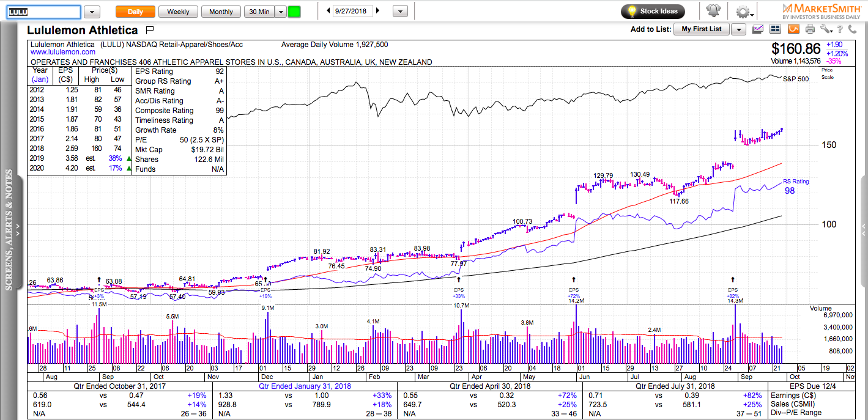Click the Composite Rating value 99

click(x=219, y=111)
